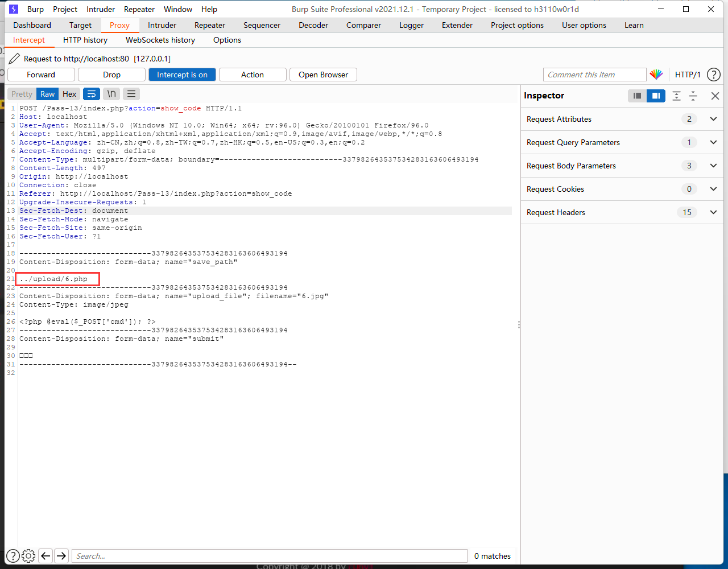Open the Action dropdown button
Viewport: 728px width, 569px height.
252,75
